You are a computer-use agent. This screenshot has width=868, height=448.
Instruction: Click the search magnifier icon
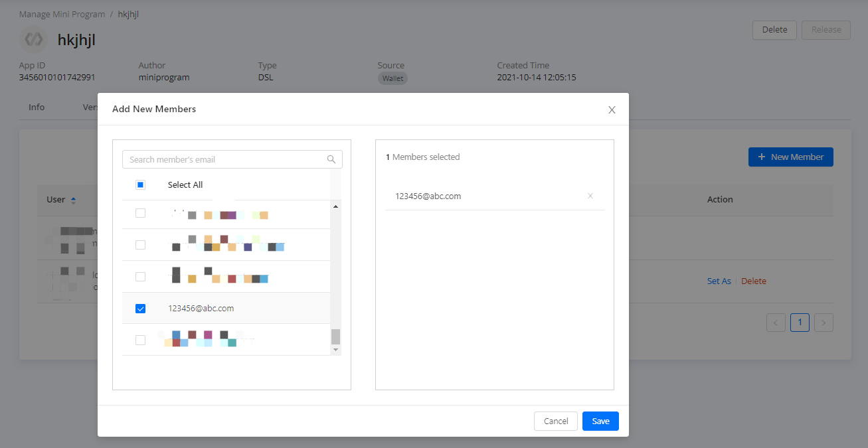pyautogui.click(x=331, y=159)
